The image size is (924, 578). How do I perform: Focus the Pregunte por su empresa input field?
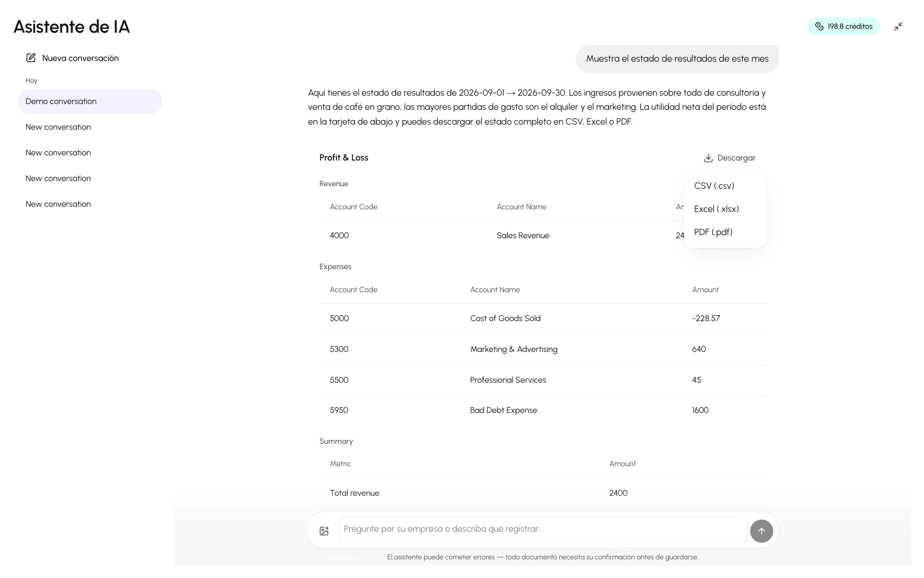coord(543,530)
